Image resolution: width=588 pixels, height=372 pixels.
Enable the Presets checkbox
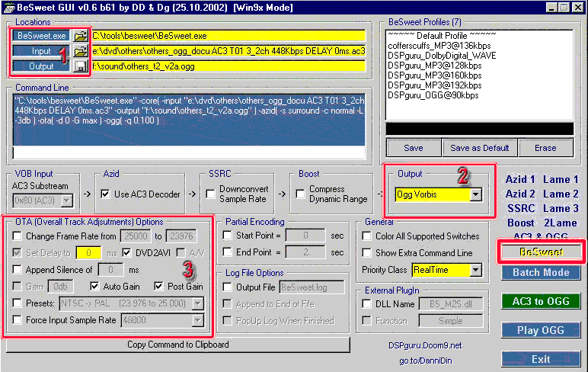click(x=18, y=303)
